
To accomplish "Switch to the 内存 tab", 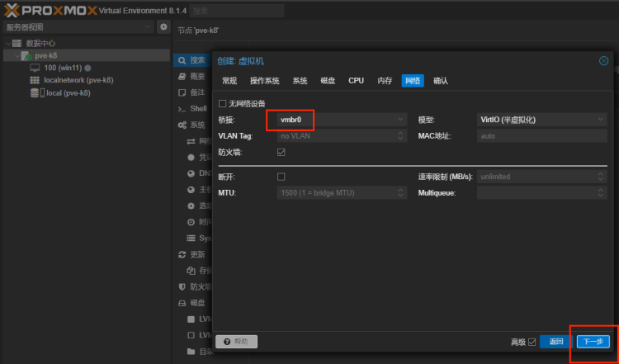I will [385, 81].
